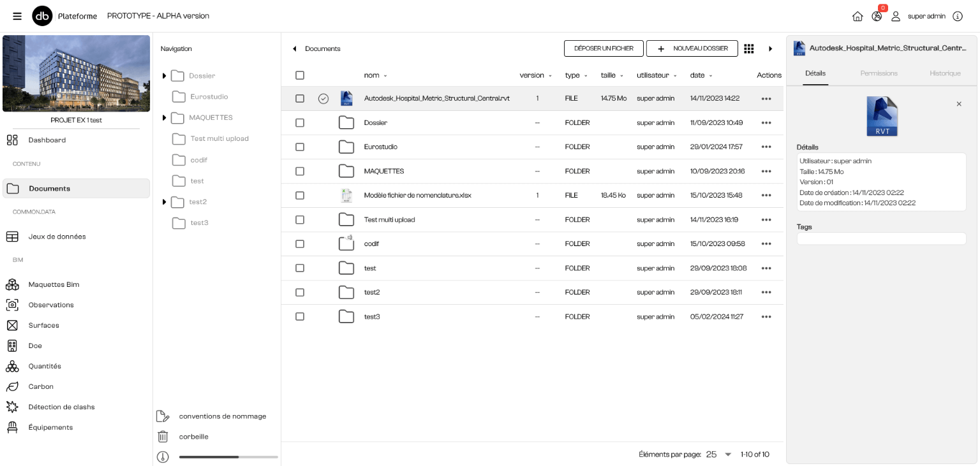Click the DÉPOSER UN FICHIER button

pyautogui.click(x=604, y=48)
